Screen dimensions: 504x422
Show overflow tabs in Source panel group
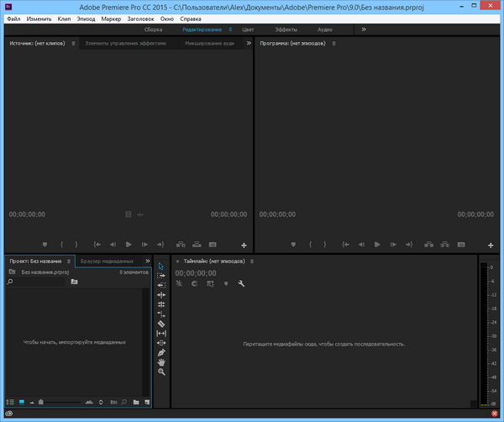(248, 42)
